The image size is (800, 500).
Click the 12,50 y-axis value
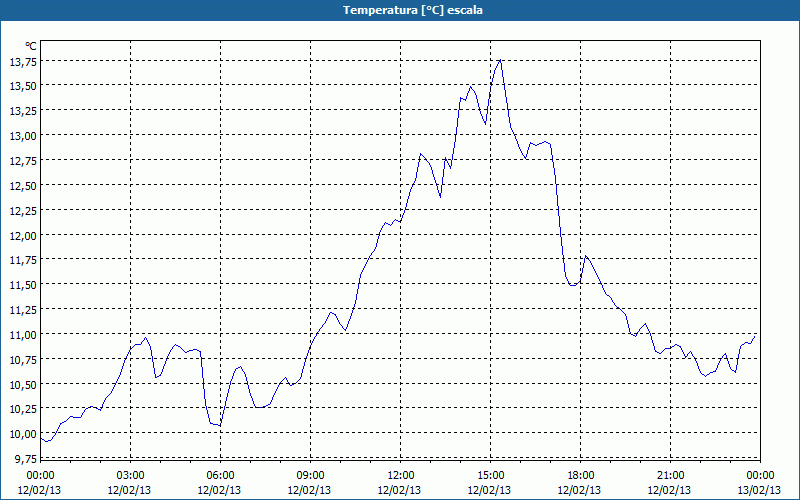tap(23, 186)
